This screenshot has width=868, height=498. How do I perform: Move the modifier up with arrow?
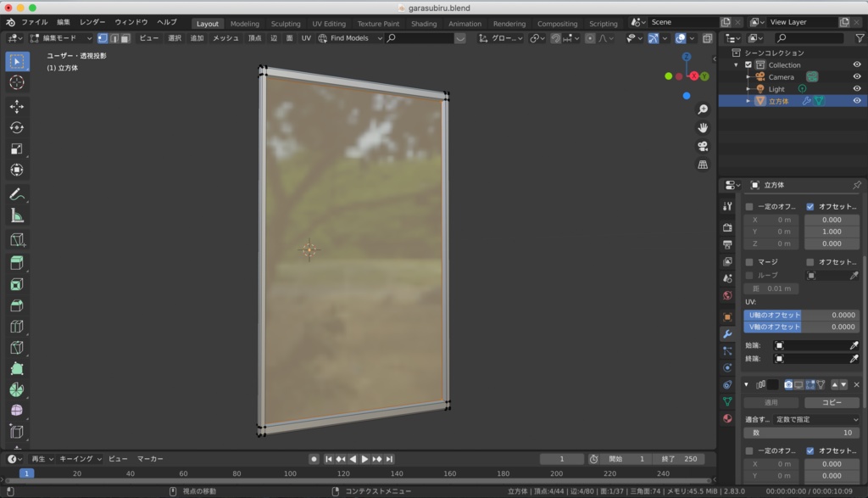[835, 384]
